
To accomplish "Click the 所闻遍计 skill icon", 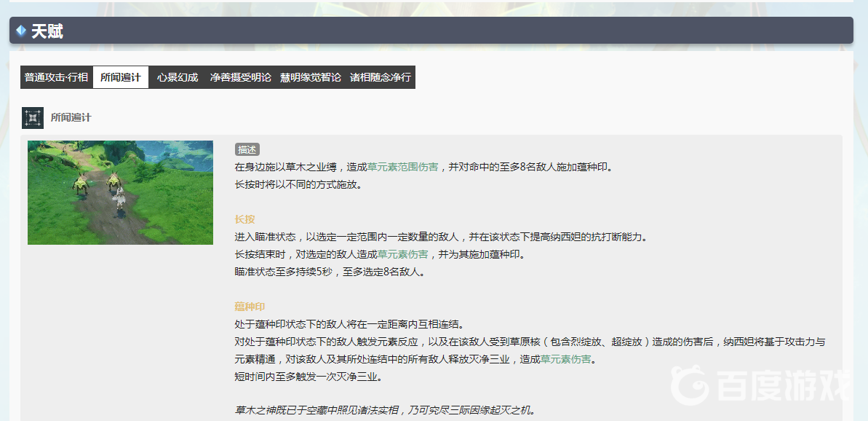I will pos(33,118).
